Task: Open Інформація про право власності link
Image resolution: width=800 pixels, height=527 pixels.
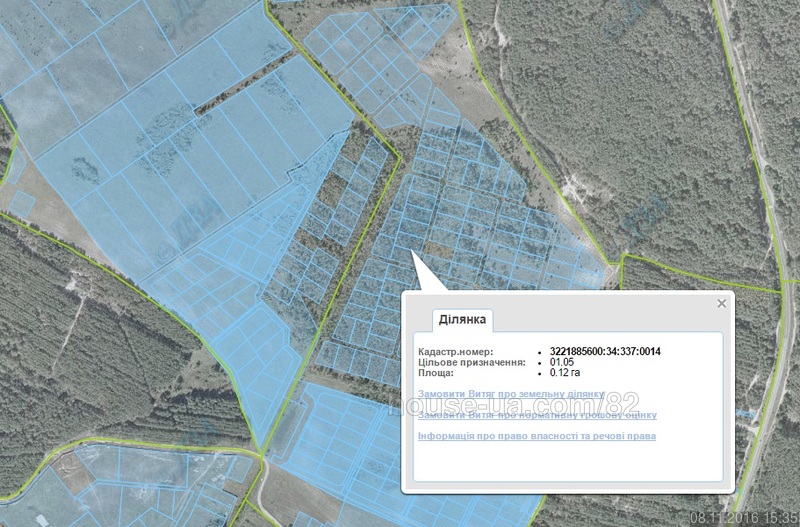Action: point(537,436)
